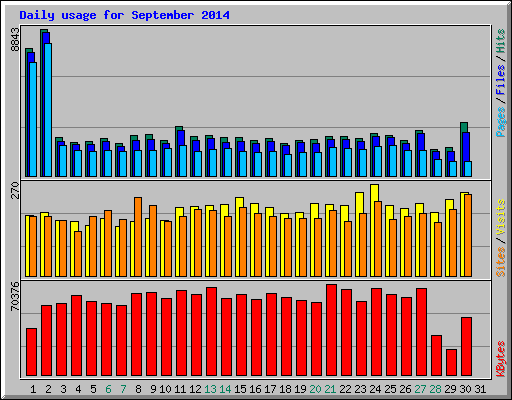This screenshot has height=400, width=512.
Task: Click the blue "Files" legend label
Action: tap(501, 79)
